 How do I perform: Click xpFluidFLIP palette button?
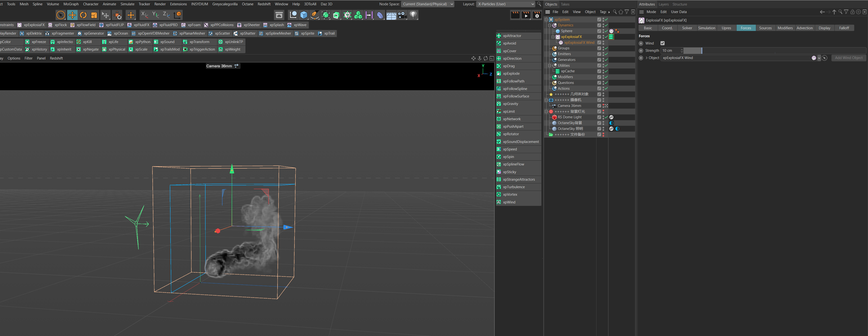112,25
